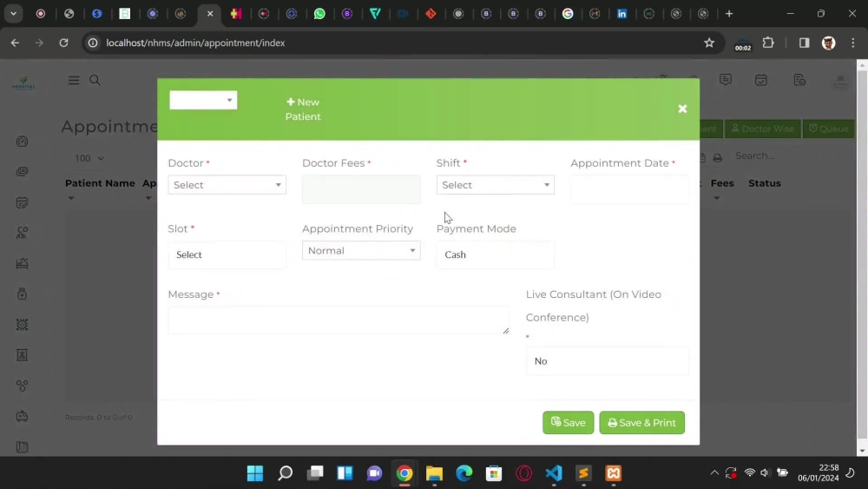The width and height of the screenshot is (868, 489).
Task: Open the Shift select dropdown
Action: click(495, 185)
